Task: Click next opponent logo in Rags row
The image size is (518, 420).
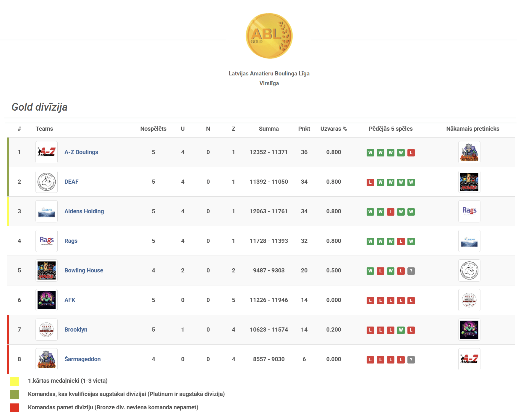Action: [469, 241]
